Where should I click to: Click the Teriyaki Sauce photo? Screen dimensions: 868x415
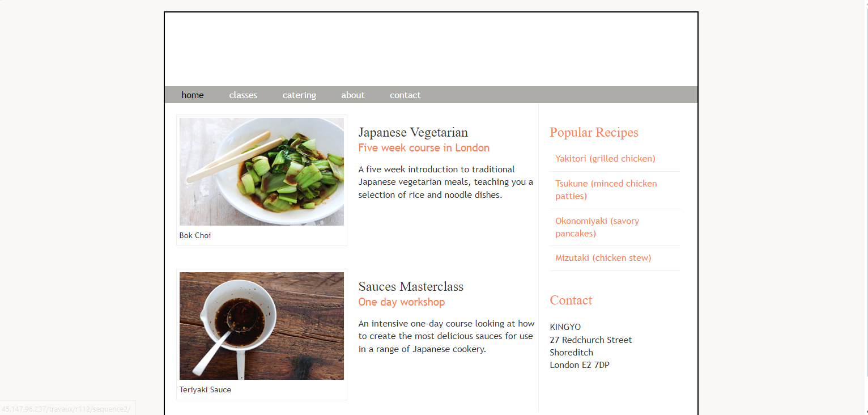[x=262, y=326]
